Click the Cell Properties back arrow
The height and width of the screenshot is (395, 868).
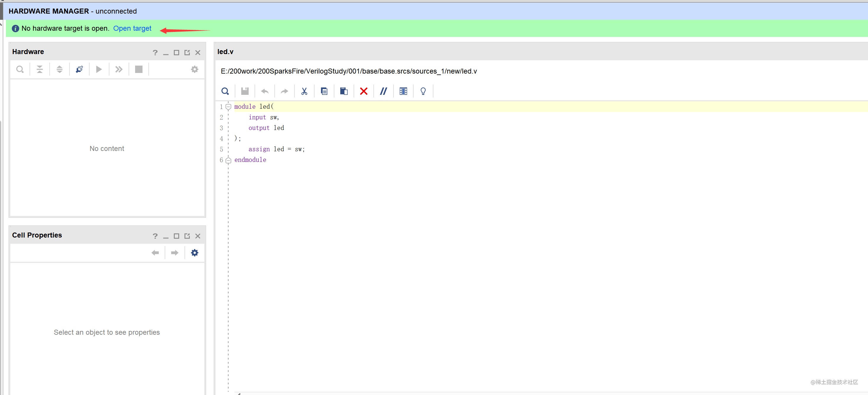tap(155, 253)
